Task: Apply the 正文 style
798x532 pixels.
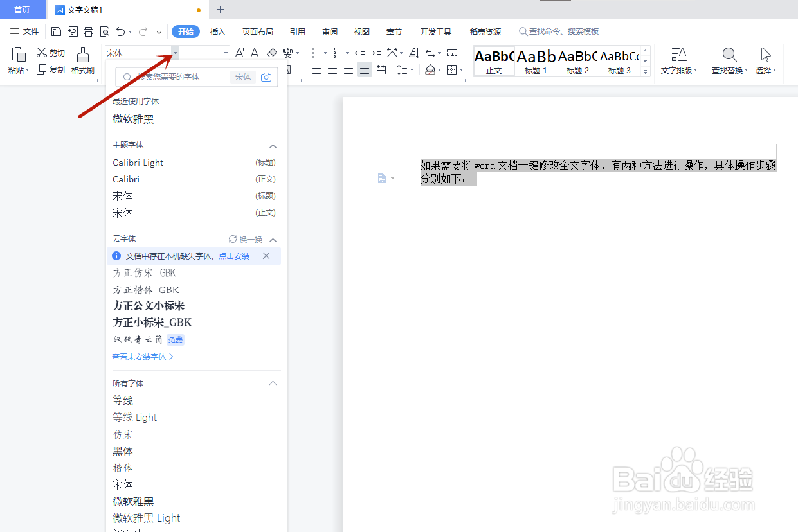Action: point(494,62)
